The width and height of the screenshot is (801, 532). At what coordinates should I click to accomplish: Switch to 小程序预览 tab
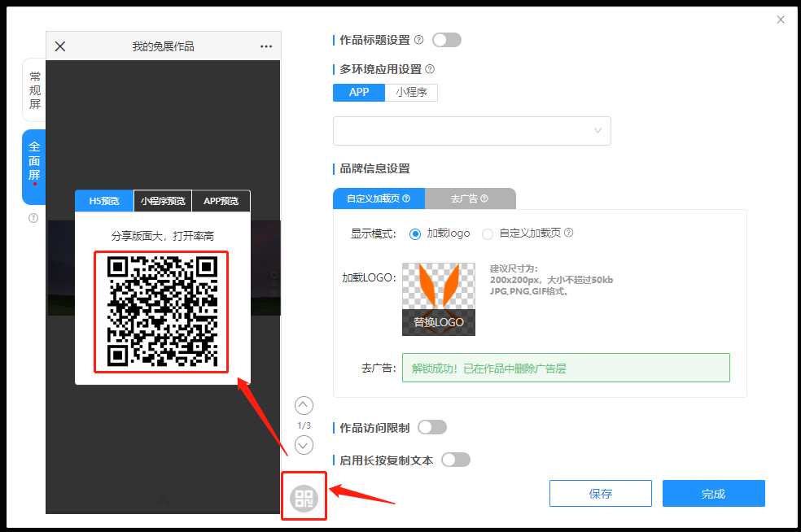(x=163, y=201)
